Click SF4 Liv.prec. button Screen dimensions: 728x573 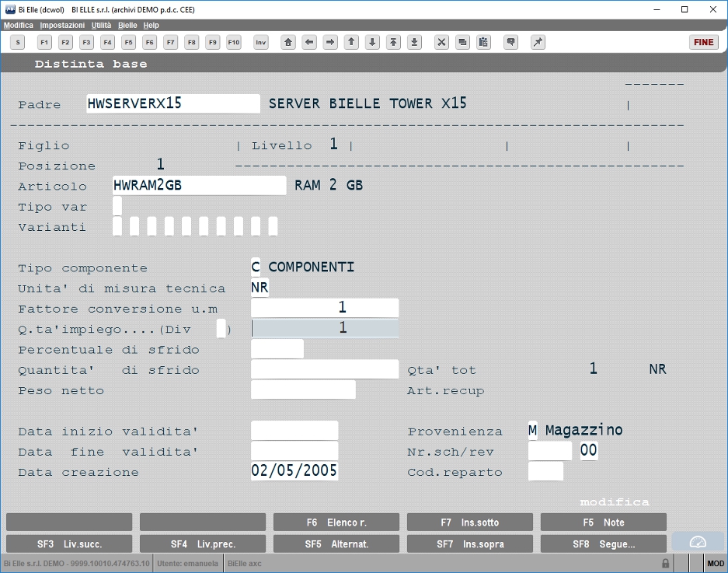point(203,543)
